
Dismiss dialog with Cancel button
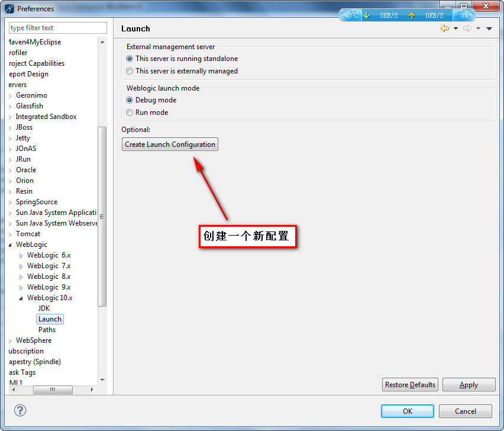click(x=466, y=411)
